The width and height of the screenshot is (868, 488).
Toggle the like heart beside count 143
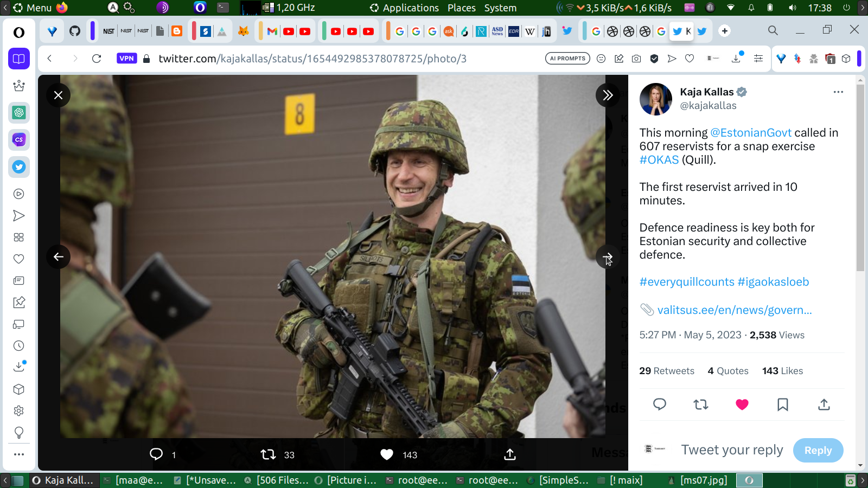(x=387, y=454)
